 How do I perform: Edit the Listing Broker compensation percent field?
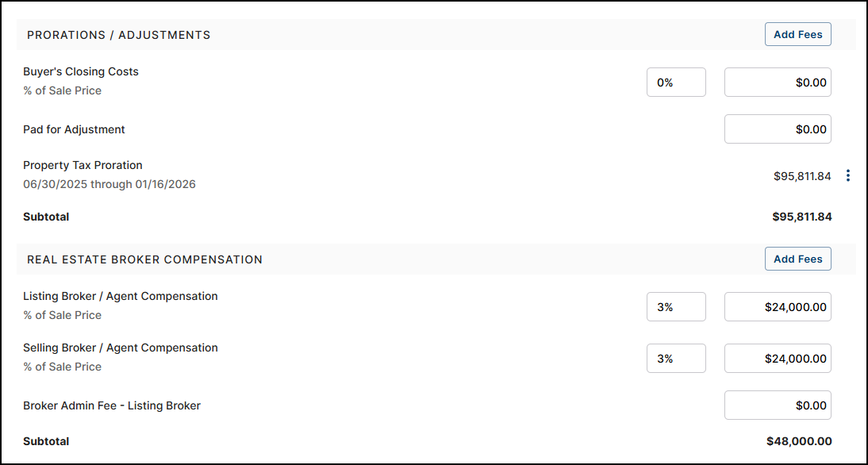tap(676, 307)
